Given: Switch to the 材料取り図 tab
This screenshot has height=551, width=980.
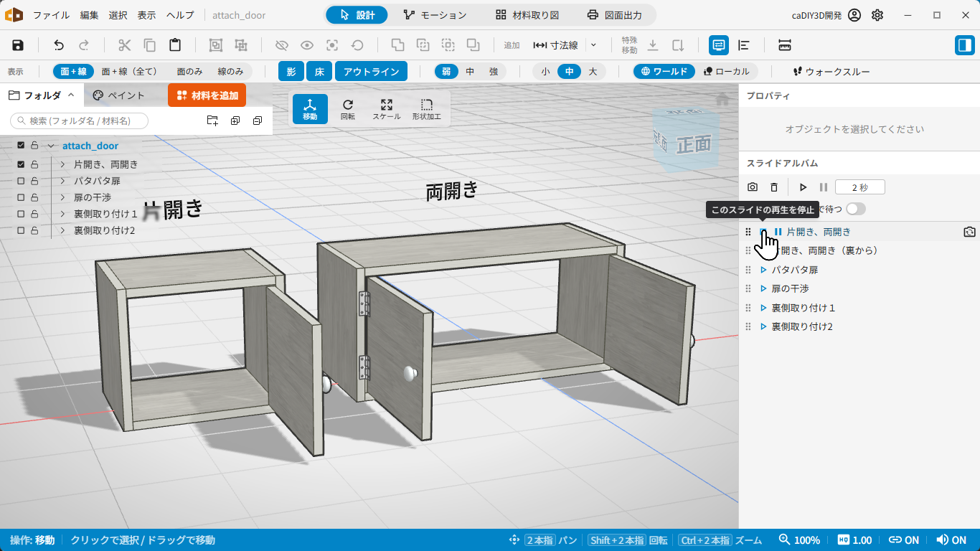Looking at the screenshot, I should click(527, 15).
